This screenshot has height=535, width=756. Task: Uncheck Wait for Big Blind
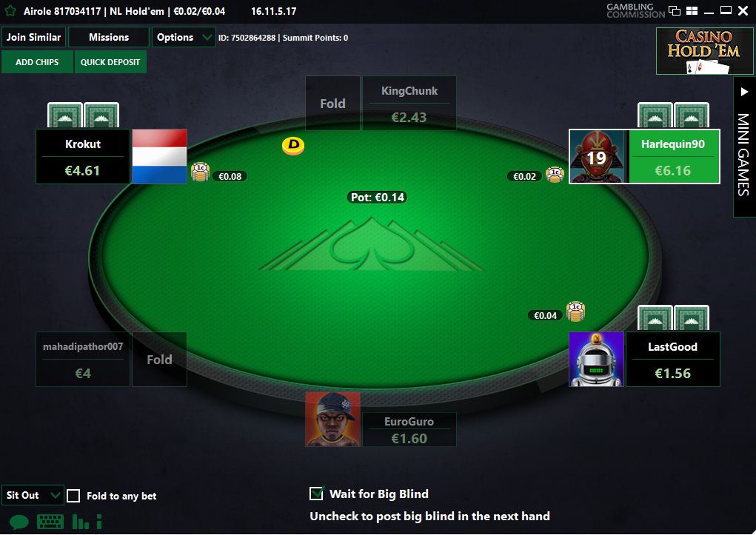point(316,494)
